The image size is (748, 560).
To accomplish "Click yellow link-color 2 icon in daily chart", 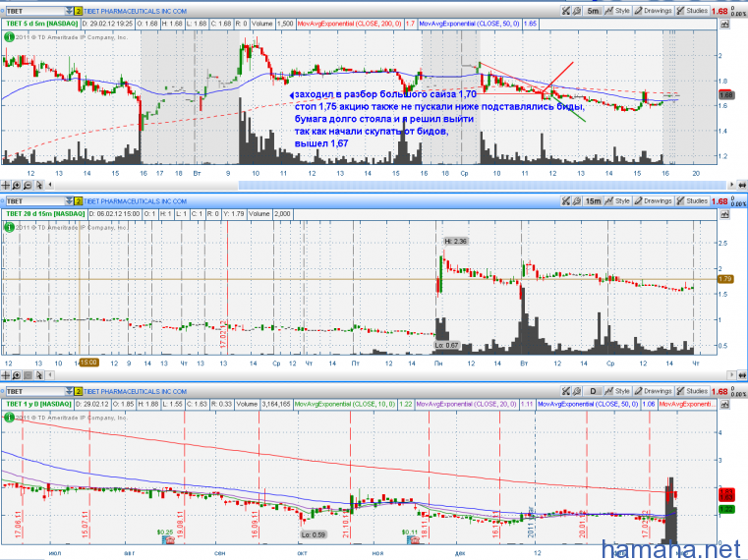I will [x=79, y=391].
